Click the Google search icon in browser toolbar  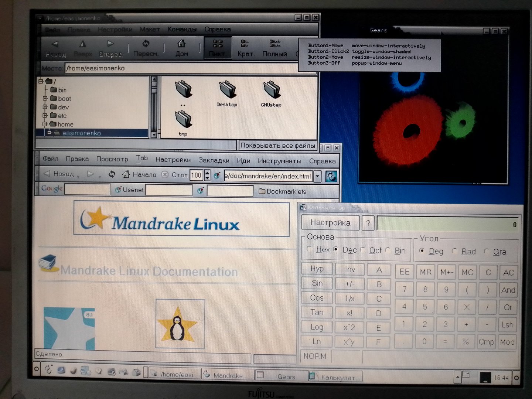pyautogui.click(x=52, y=189)
